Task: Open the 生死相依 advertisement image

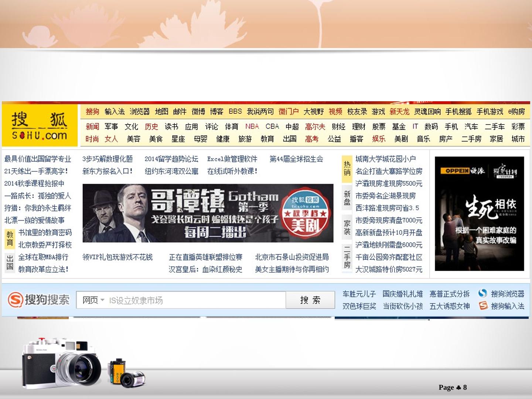Action: click(x=479, y=214)
